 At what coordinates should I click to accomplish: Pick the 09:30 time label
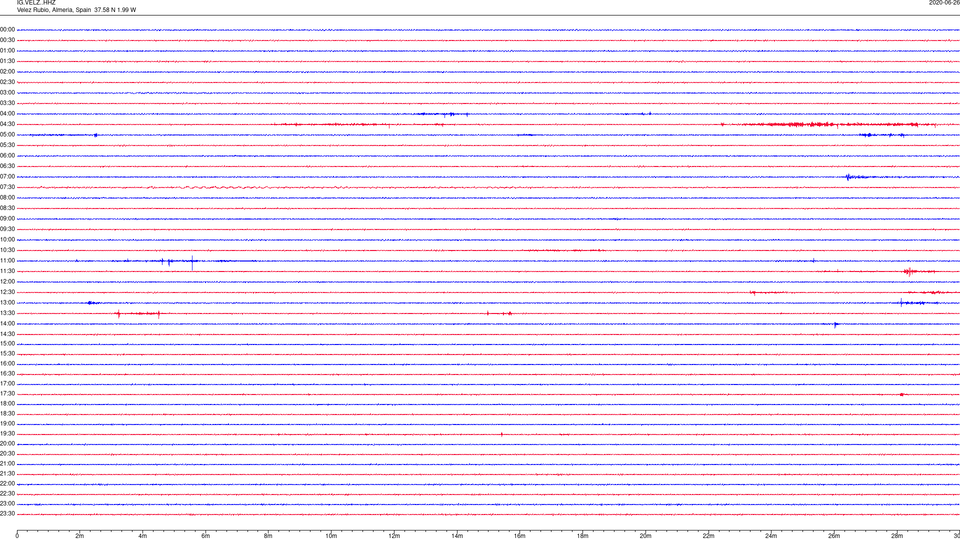pyautogui.click(x=7, y=229)
